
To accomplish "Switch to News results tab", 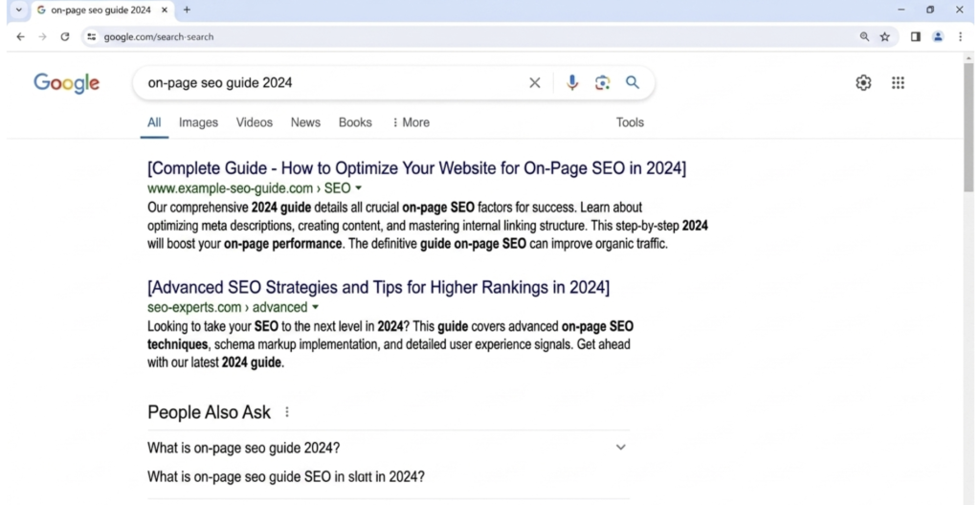I will point(305,122).
